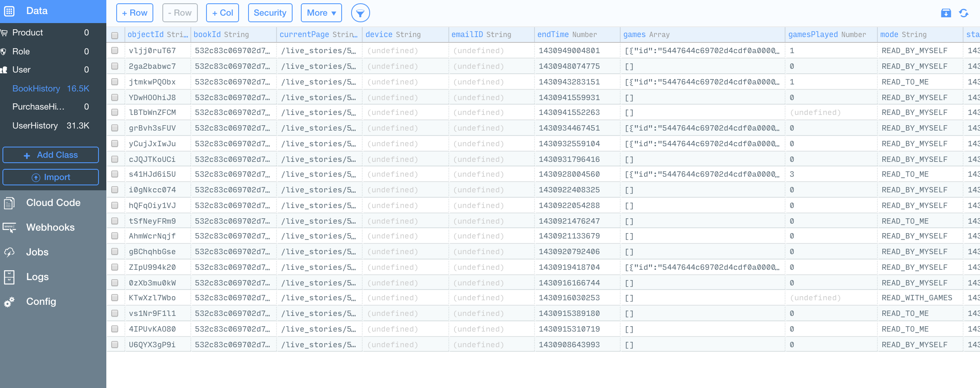The height and width of the screenshot is (388, 980).
Task: Click the upload arrow icon in the Import button
Action: [x=36, y=178]
